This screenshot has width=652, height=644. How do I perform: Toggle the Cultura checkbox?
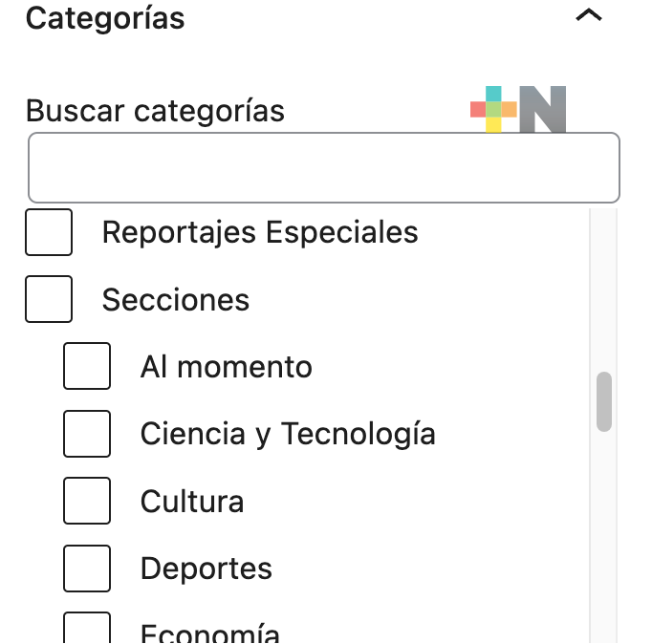[x=87, y=501]
